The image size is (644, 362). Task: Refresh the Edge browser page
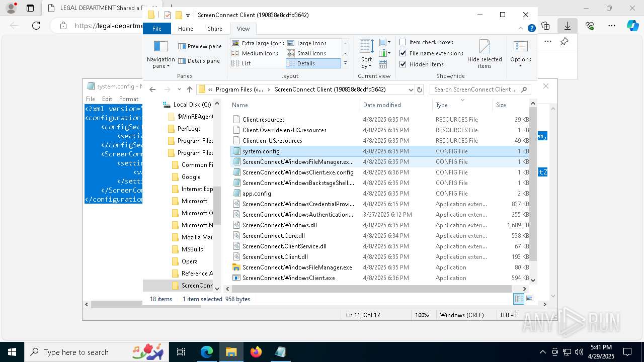click(x=36, y=26)
